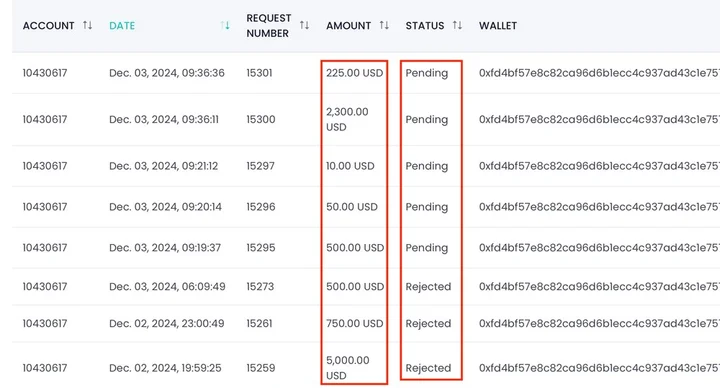720x388 pixels.
Task: Click wallet address in request 15301 row
Action: click(599, 73)
